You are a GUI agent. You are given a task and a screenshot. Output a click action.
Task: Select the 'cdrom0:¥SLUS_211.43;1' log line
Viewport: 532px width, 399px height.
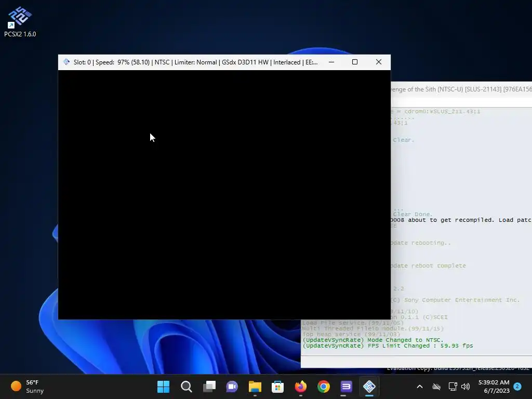click(436, 111)
